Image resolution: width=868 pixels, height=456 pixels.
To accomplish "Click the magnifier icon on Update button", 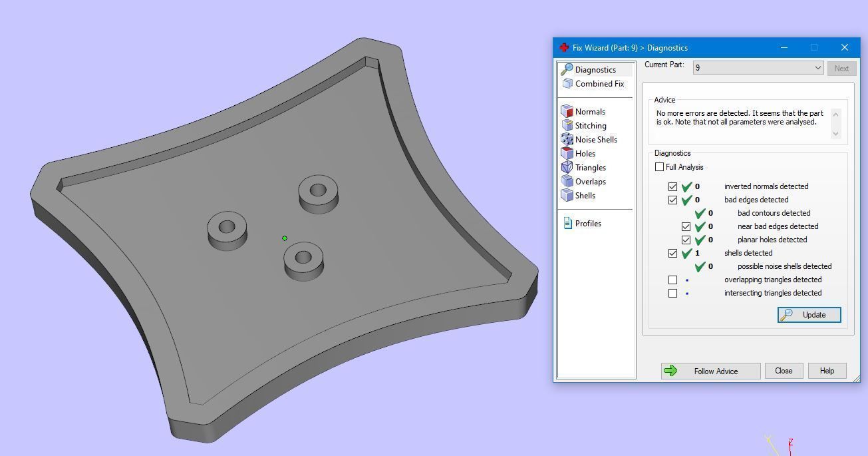I will [787, 315].
